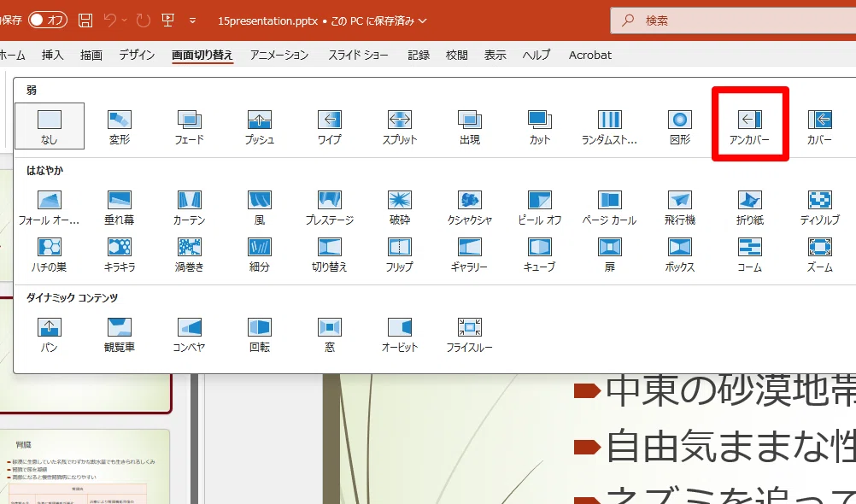Open the 校閲 tab
The width and height of the screenshot is (856, 504).
[457, 56]
